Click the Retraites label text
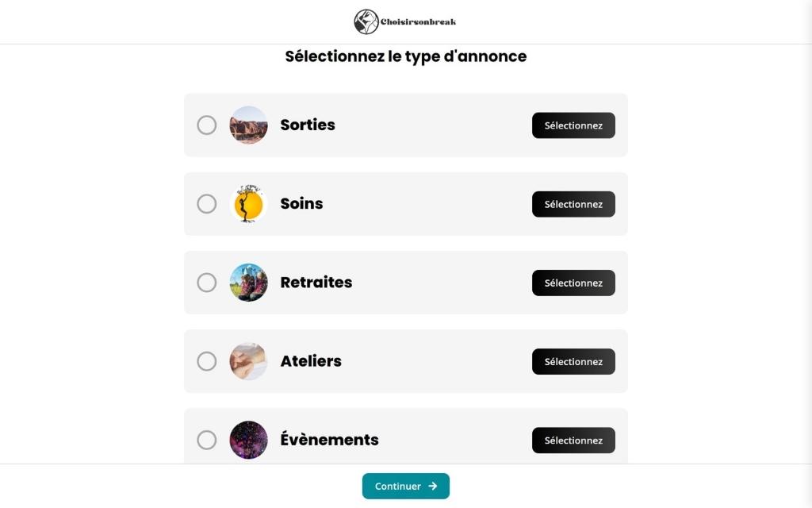Viewport: 812px width, 508px height. pos(316,283)
